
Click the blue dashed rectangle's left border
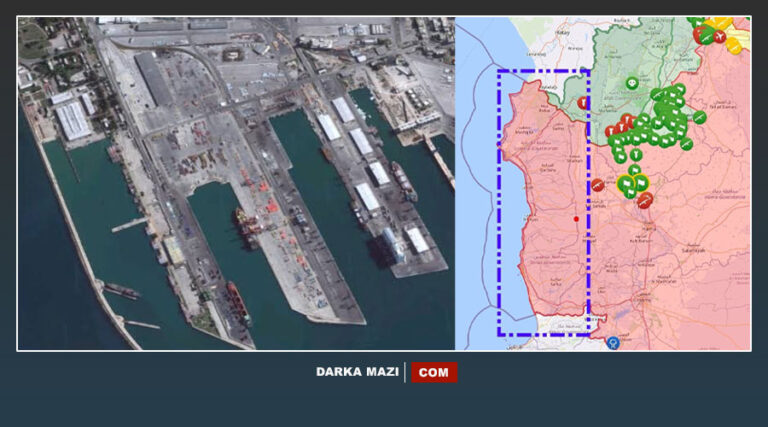[x=498, y=200]
